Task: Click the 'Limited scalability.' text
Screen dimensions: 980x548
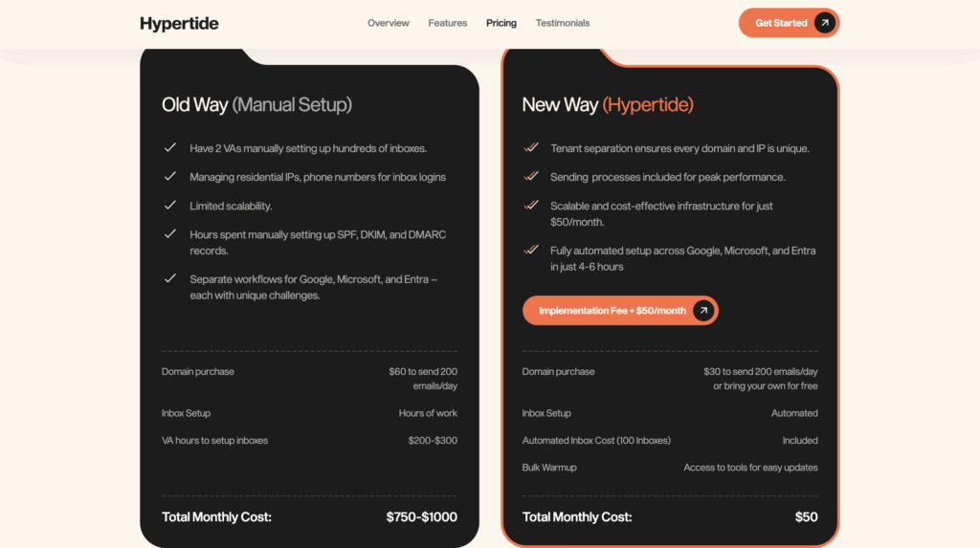Action: (x=231, y=206)
